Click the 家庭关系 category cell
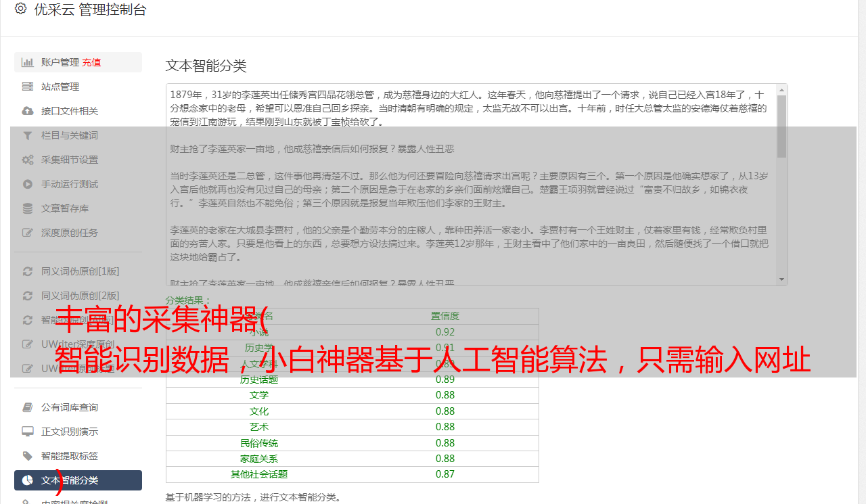Viewport: 866px width, 504px height. coord(259,459)
